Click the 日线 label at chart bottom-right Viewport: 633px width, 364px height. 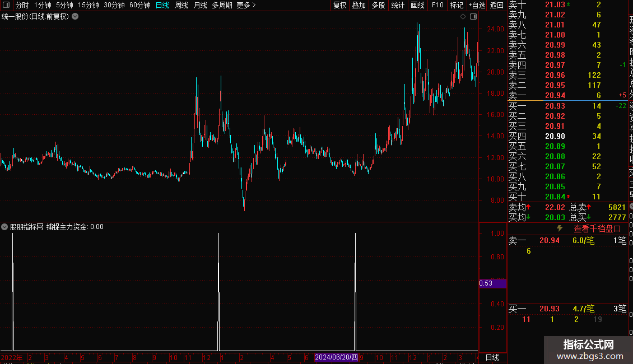pos(492,357)
